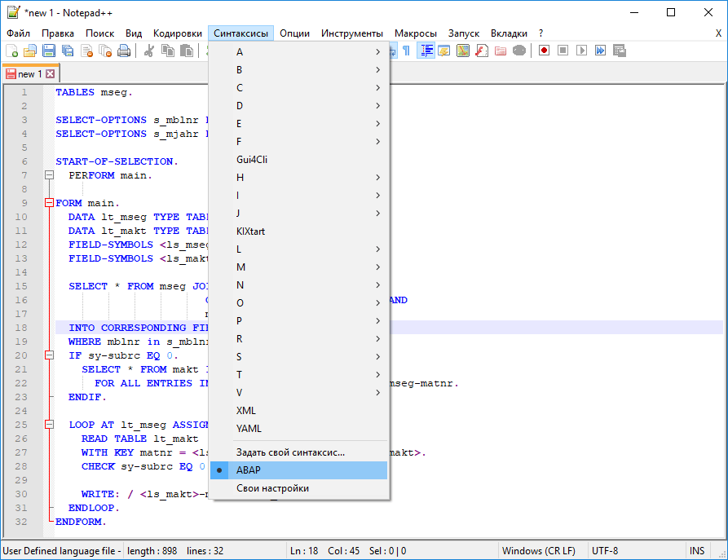Select the Cut toolbar icon
Screen dimensions: 728x560
point(148,50)
